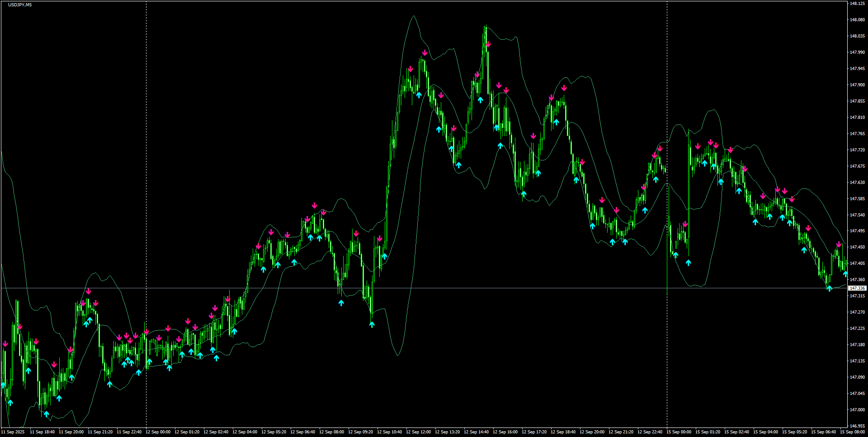Screen dimensions: 868x437
Task: Click the 12 Sep 14:40 time label
Action: 476,432
